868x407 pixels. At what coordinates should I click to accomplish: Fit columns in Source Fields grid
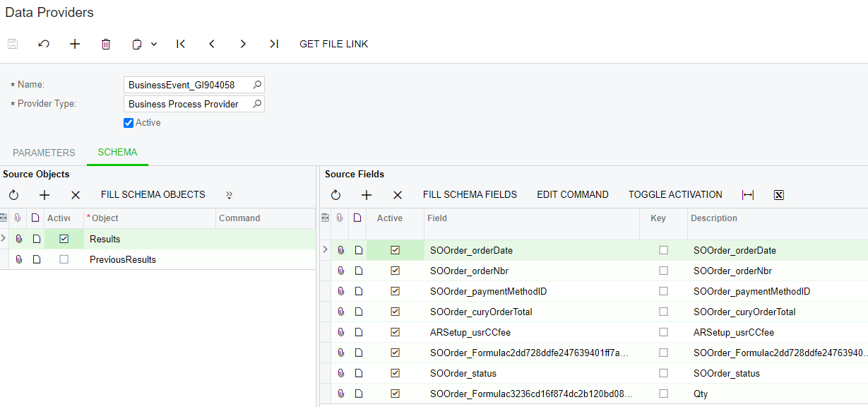point(748,195)
